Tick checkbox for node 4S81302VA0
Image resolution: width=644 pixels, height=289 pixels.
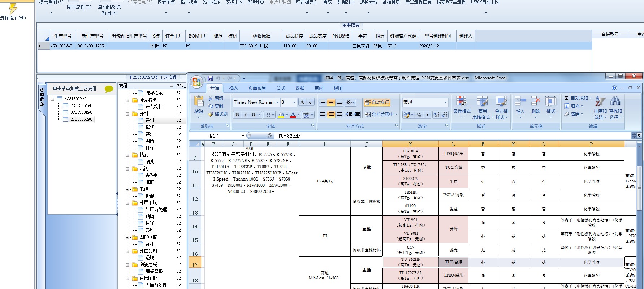[x=60, y=99]
